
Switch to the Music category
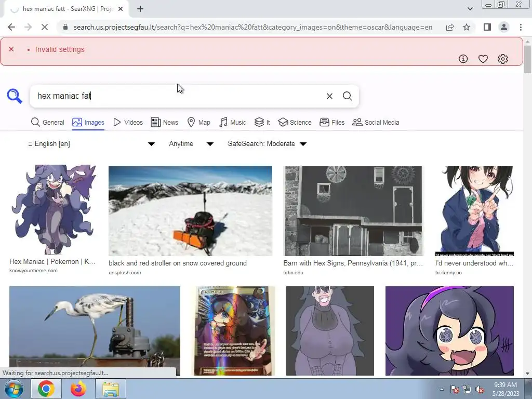pyautogui.click(x=232, y=123)
